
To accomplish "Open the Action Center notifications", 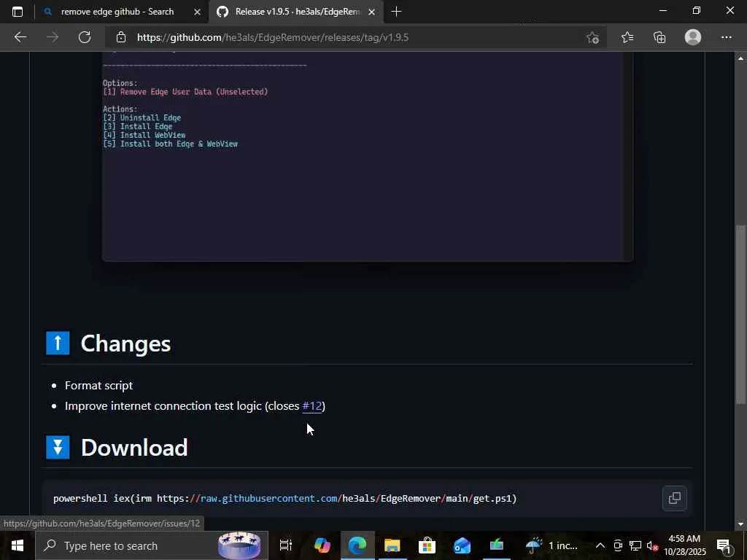I will click(x=723, y=545).
